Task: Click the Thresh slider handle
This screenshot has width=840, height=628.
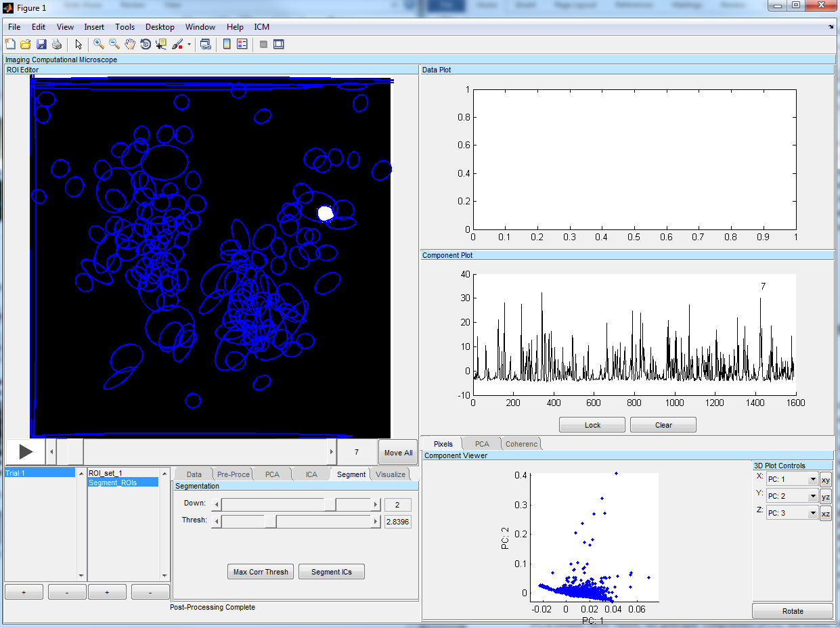Action: click(x=270, y=521)
